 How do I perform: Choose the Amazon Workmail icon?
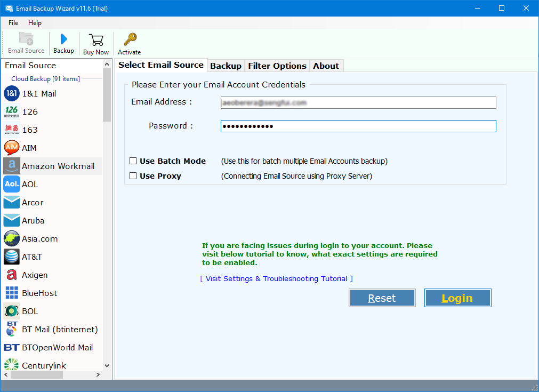[x=12, y=166]
